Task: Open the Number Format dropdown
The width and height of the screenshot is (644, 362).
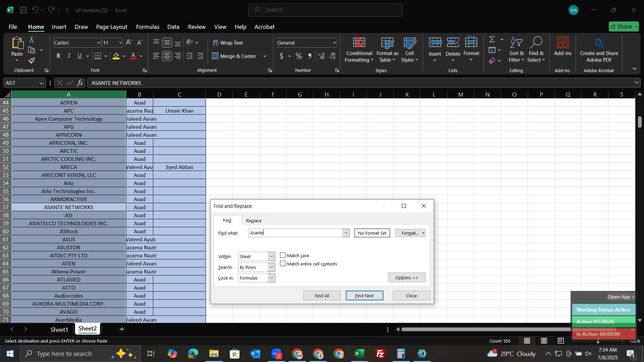Action: click(334, 43)
